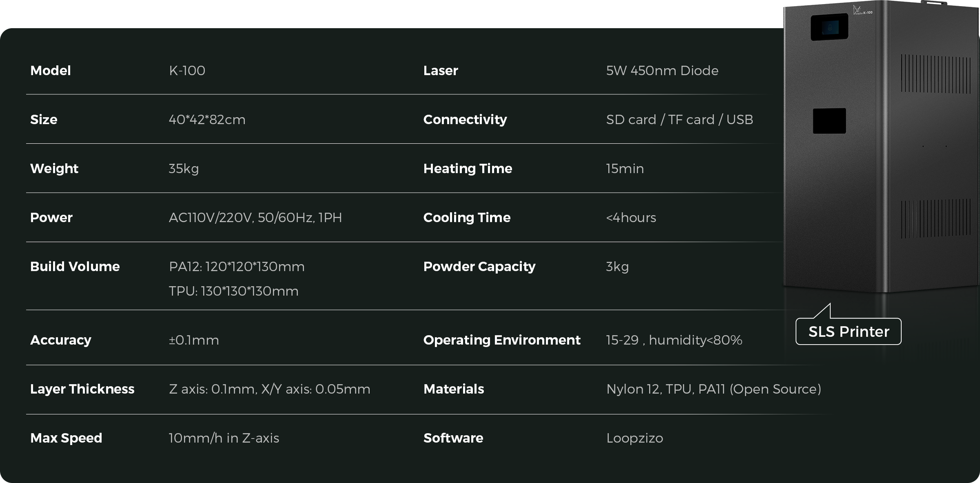
Task: Click the upper ventilation grille on printer
Action: click(935, 74)
